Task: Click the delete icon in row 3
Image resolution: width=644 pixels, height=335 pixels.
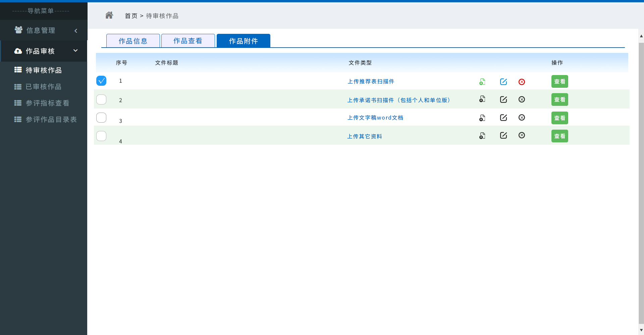Action: click(522, 118)
